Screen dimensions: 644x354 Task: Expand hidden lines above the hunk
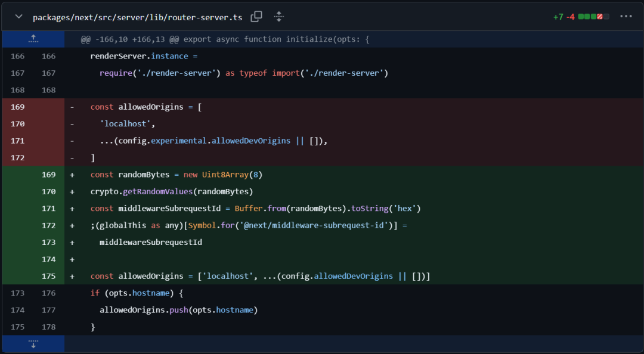coord(33,39)
